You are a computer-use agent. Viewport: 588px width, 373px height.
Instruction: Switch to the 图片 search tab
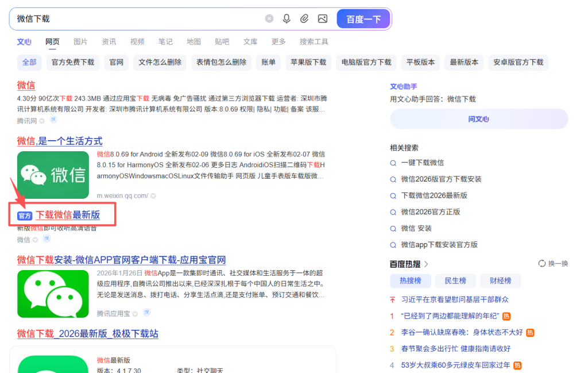[x=80, y=42]
